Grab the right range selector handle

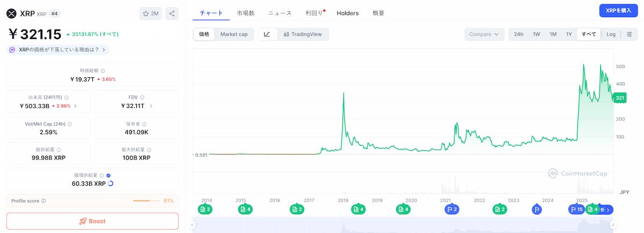pos(612,225)
